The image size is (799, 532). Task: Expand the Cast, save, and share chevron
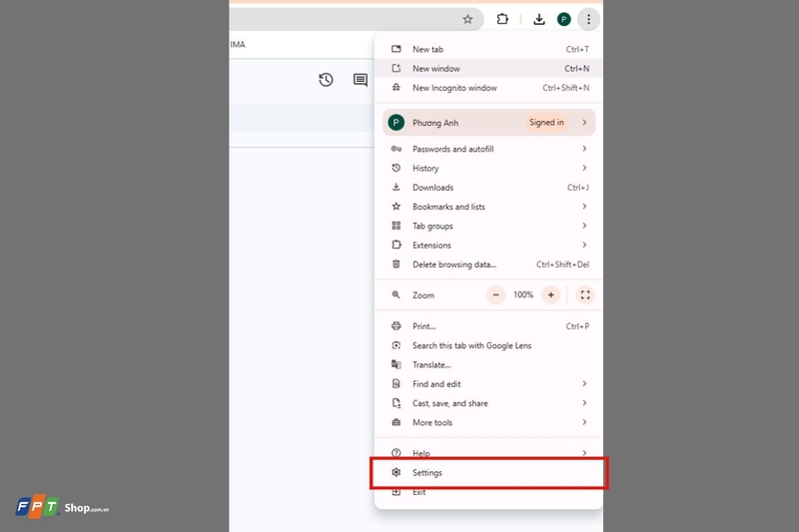[x=584, y=403]
